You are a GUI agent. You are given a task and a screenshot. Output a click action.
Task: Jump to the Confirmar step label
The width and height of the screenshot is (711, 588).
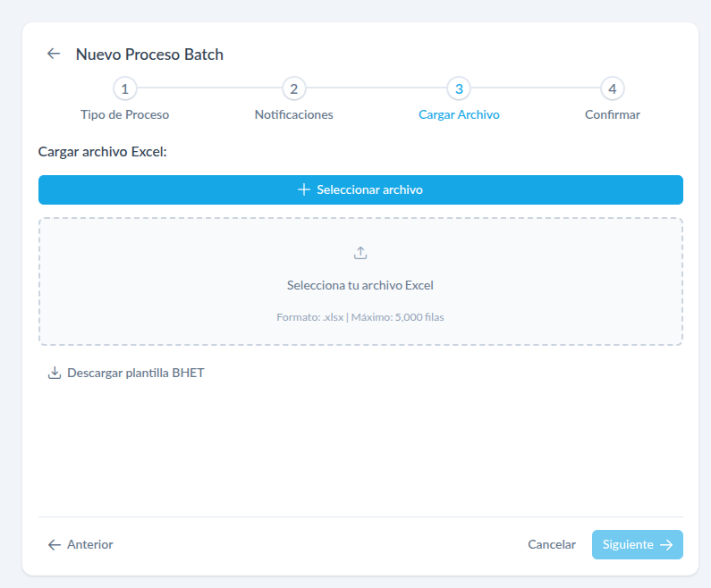click(x=612, y=114)
